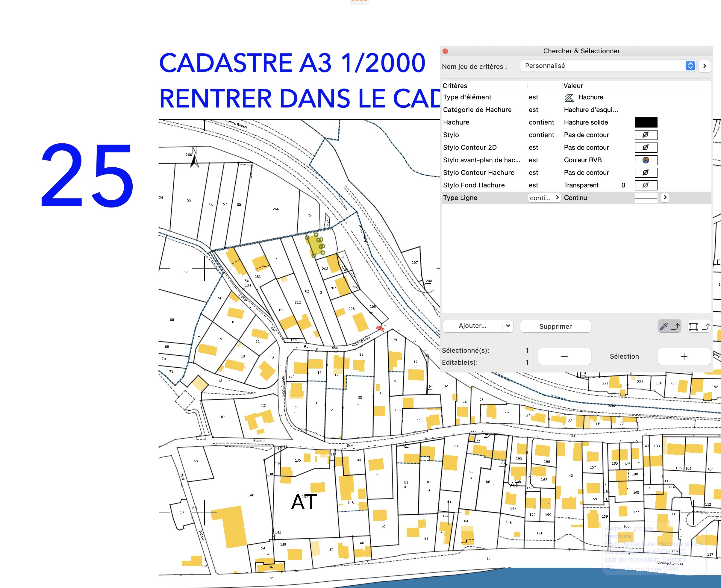Click the RVB color wheel icon

point(646,160)
